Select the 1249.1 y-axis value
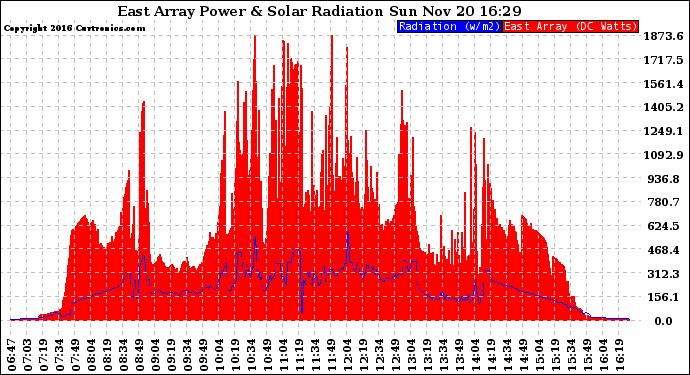 tap(663, 131)
